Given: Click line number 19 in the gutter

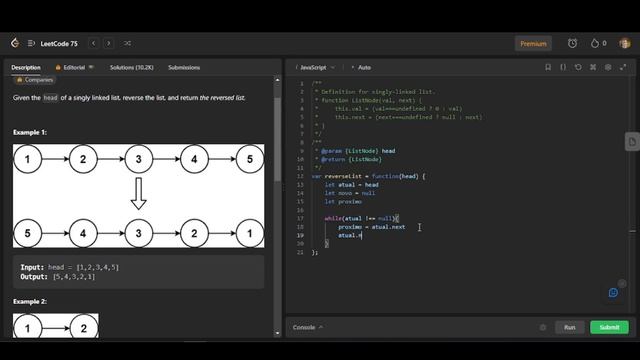Looking at the screenshot, I should pyautogui.click(x=300, y=236).
